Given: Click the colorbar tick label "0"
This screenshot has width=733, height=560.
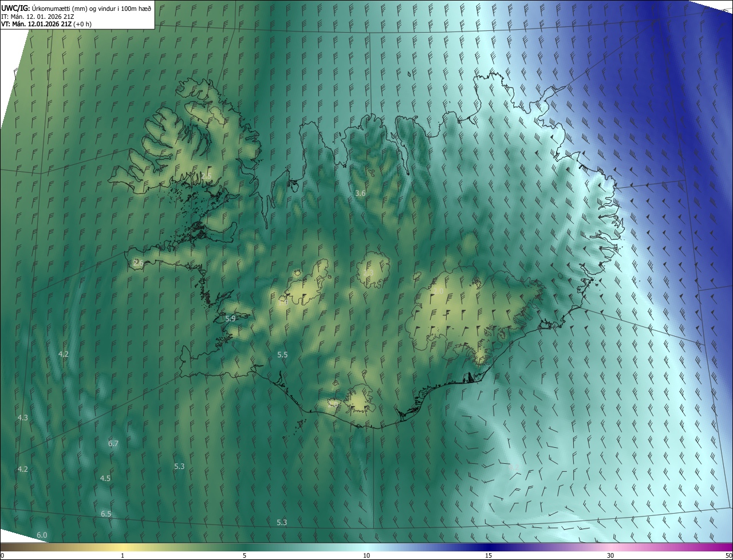Looking at the screenshot, I should (2, 555).
